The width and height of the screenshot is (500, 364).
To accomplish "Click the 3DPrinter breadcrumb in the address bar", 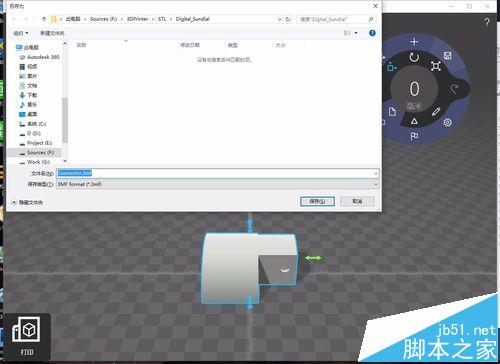I will tap(137, 19).
